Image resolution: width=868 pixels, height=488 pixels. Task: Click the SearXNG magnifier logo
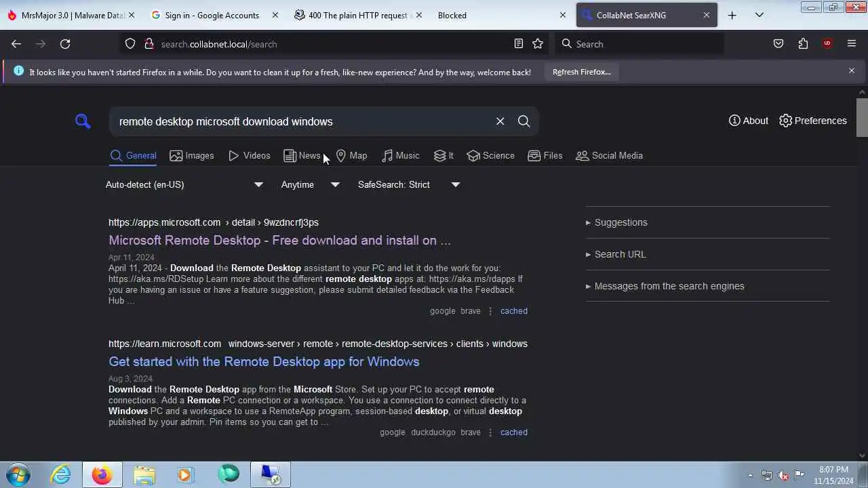point(83,121)
